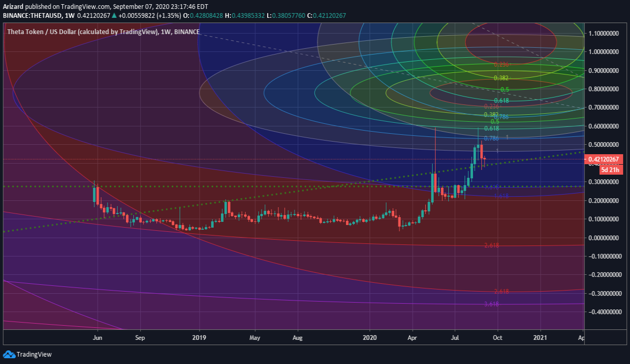Click the TradingView logo icon
The image size is (630, 364).
click(x=9, y=354)
